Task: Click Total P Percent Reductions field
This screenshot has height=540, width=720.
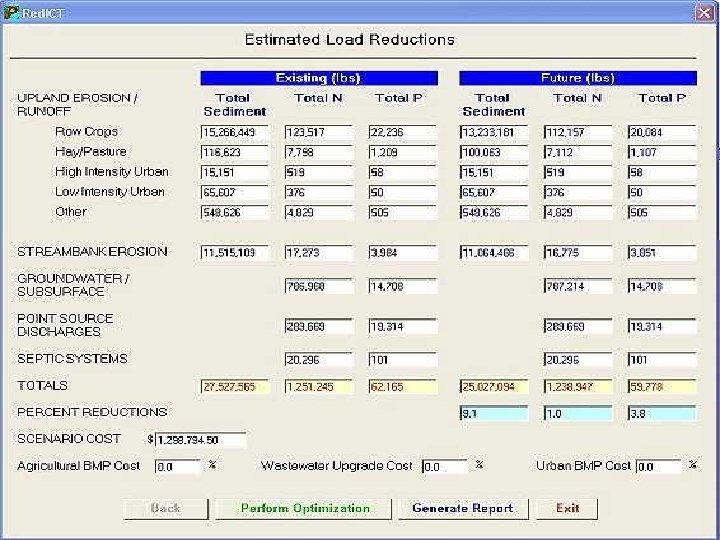Action: tap(660, 413)
